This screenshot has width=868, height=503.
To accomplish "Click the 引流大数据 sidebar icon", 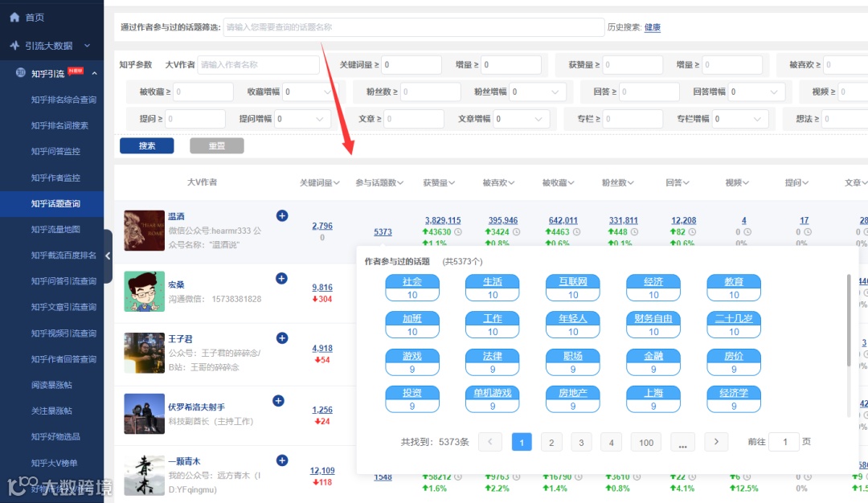I will (x=15, y=45).
